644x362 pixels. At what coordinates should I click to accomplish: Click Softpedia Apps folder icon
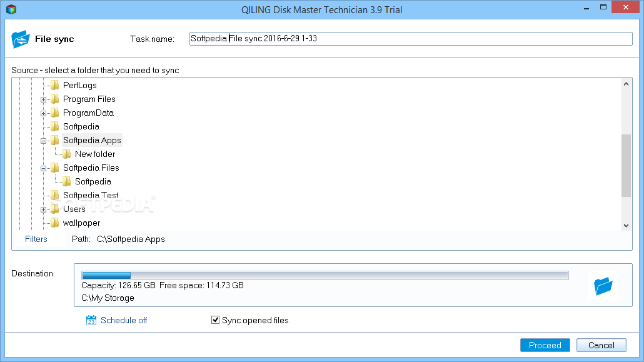tap(54, 140)
